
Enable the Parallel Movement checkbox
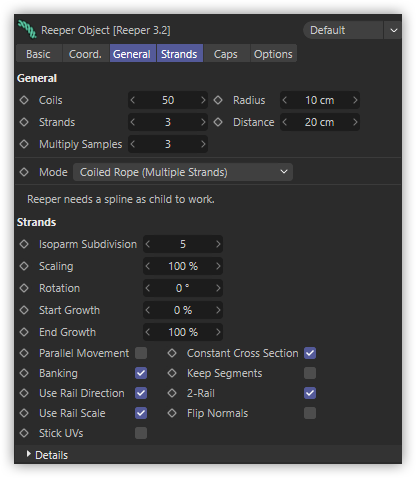[141, 353]
